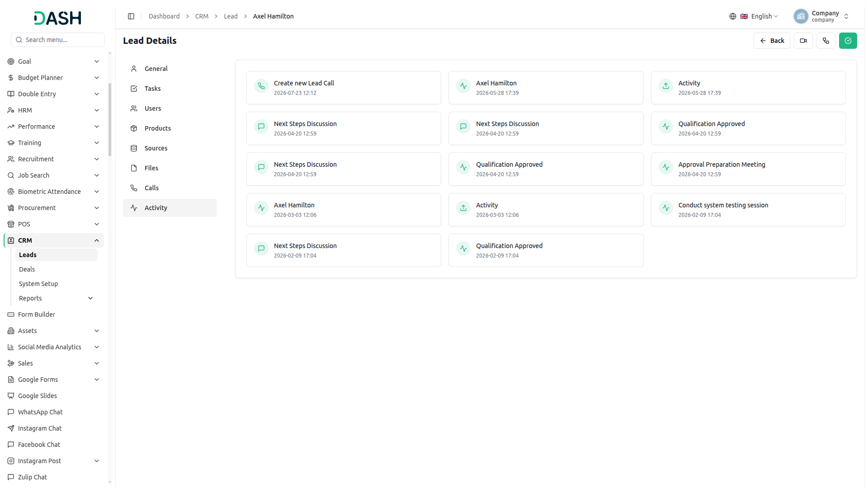The width and height of the screenshot is (868, 488).
Task: Click chat icon on first Next Steps Discussion
Action: pyautogui.click(x=261, y=127)
